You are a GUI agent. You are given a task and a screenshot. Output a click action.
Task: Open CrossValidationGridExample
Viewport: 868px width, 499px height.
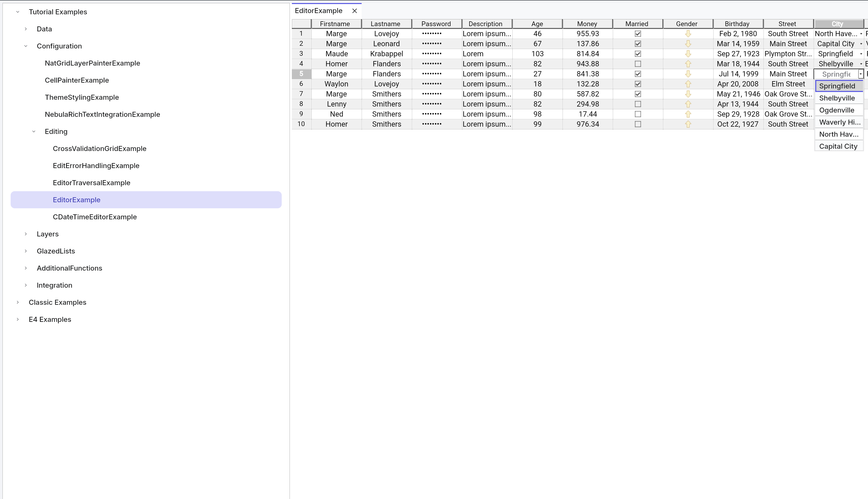coord(100,148)
